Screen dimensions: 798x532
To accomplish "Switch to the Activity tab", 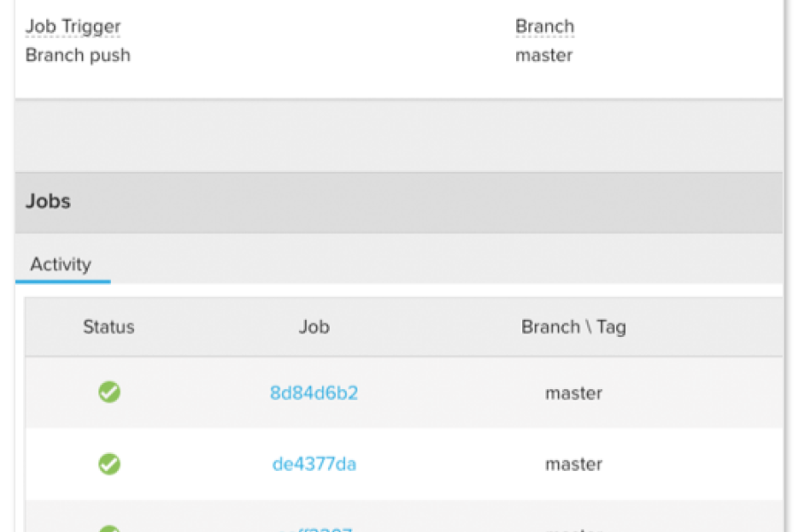I will 60,264.
